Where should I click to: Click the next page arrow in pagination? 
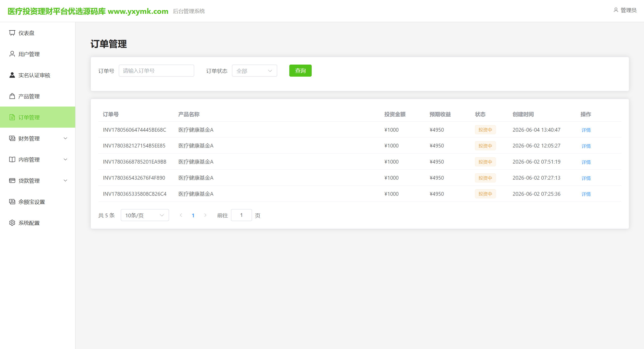point(205,215)
